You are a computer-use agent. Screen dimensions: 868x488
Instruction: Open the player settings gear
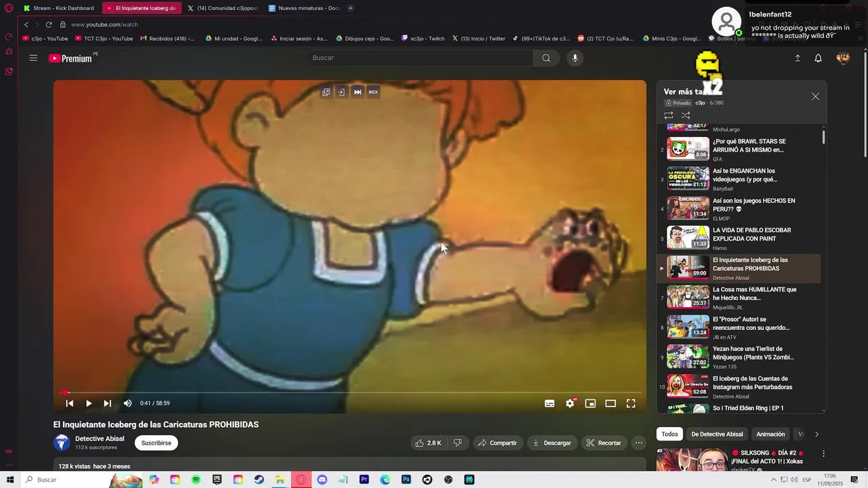(x=570, y=403)
